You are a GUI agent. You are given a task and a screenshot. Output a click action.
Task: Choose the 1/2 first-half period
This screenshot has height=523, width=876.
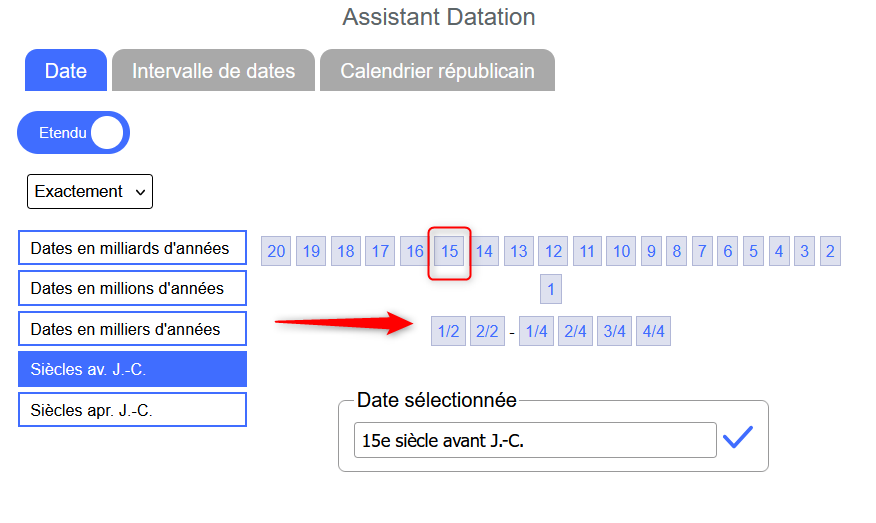coord(449,332)
